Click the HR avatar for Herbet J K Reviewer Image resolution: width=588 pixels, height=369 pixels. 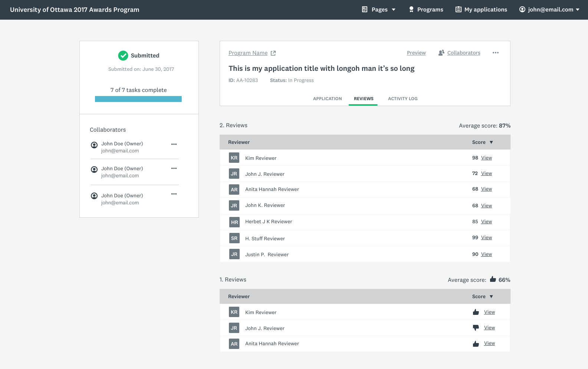point(234,222)
